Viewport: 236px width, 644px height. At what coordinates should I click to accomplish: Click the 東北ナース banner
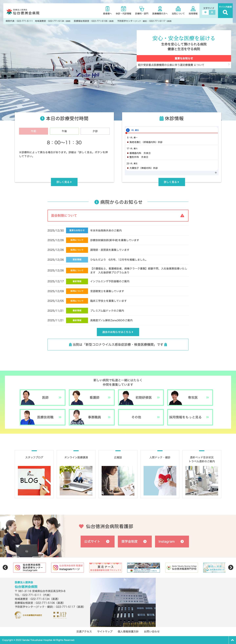pyautogui.click(x=106, y=567)
